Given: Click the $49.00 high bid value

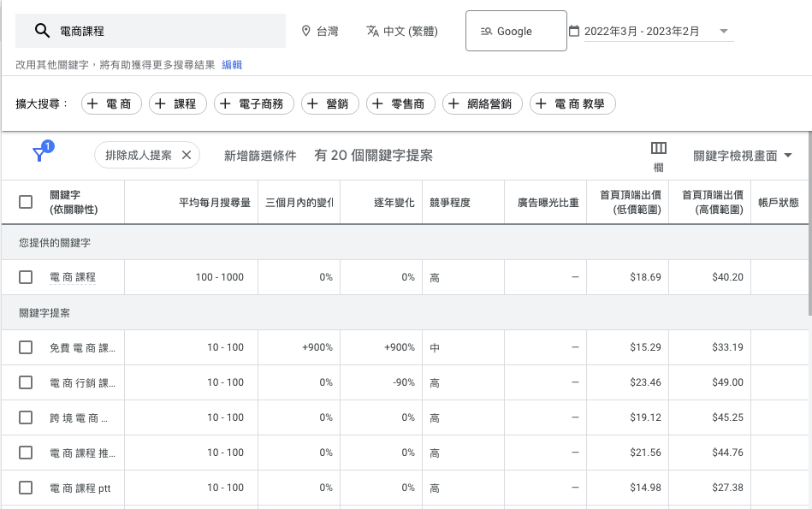Looking at the screenshot, I should pos(727,382).
